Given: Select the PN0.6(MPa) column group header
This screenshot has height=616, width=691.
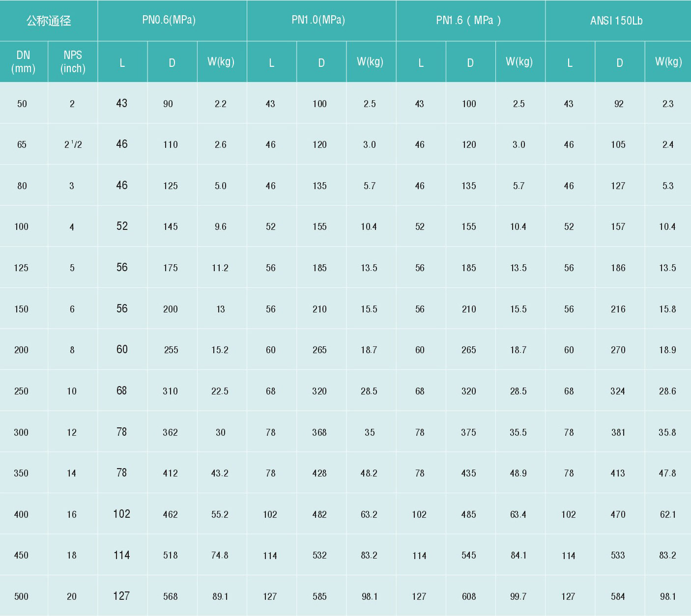Looking at the screenshot, I should (169, 20).
